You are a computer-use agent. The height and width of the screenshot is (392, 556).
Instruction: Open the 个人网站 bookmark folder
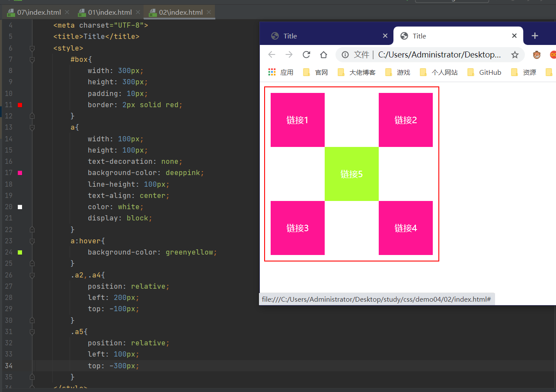click(439, 72)
